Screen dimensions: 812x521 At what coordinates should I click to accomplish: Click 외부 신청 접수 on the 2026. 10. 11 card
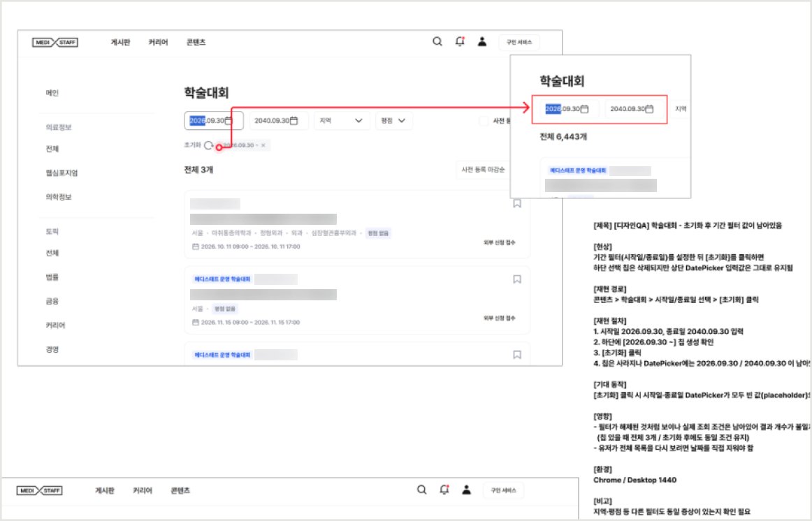pyautogui.click(x=499, y=242)
